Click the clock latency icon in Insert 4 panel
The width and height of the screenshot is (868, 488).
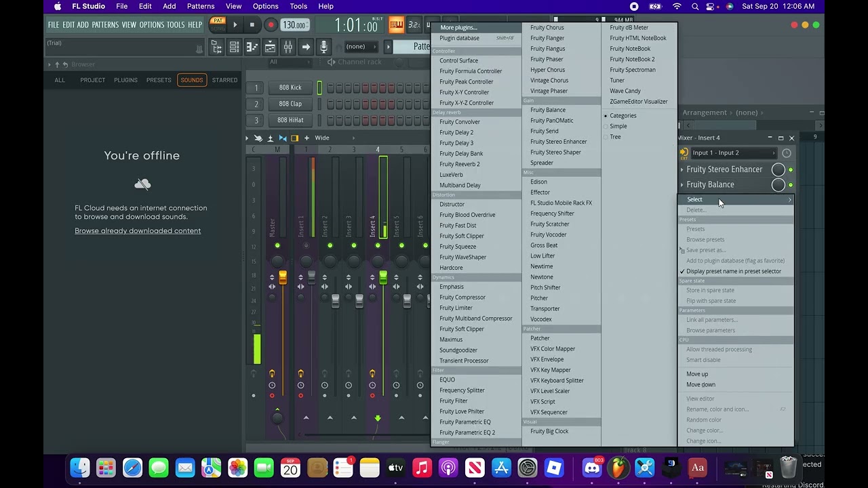(787, 153)
